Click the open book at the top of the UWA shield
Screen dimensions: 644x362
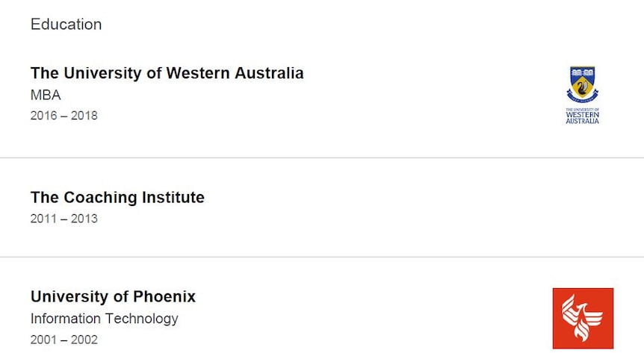[x=583, y=72]
